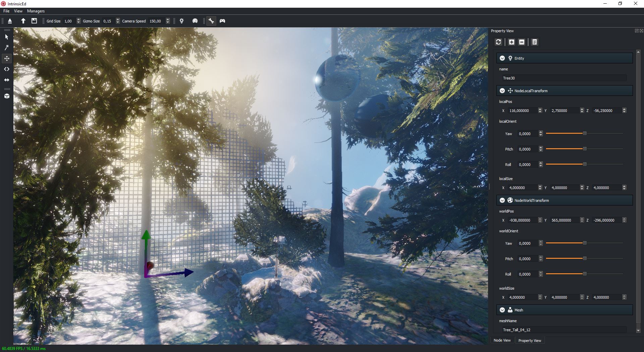644x352 pixels.
Task: Click the move icon beside NodeLocalTransform
Action: 510,91
